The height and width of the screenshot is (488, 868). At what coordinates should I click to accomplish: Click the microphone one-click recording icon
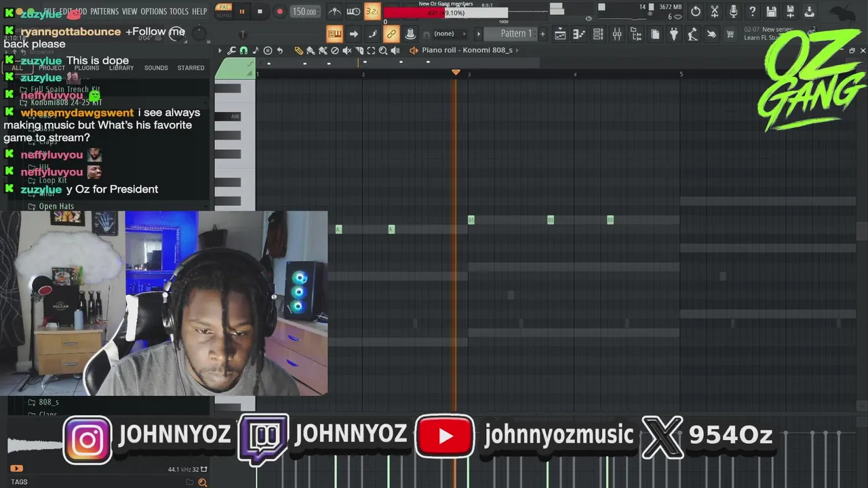click(x=734, y=12)
